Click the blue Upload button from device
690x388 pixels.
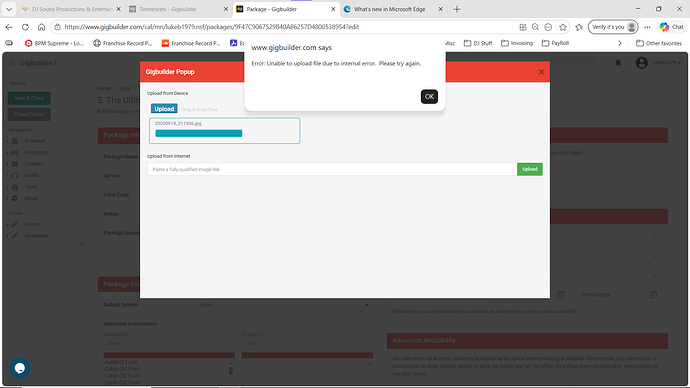[164, 109]
